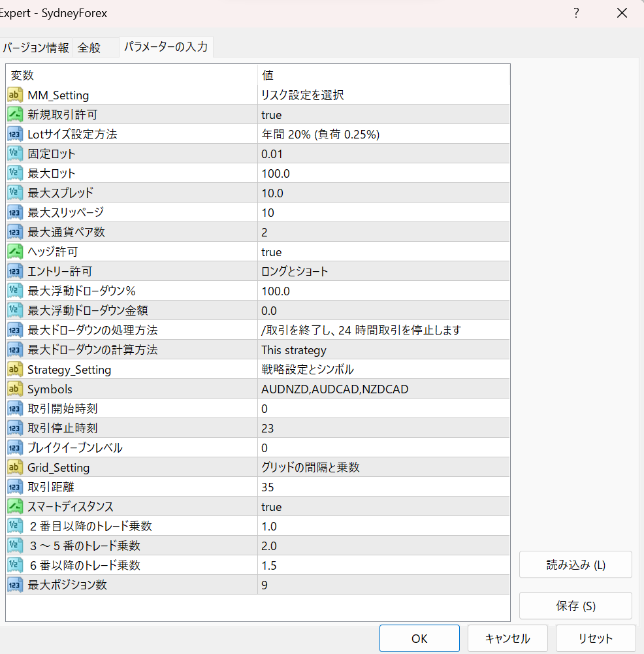Edit the 3~5番のトレード乗数 value 2.0

[383, 546]
